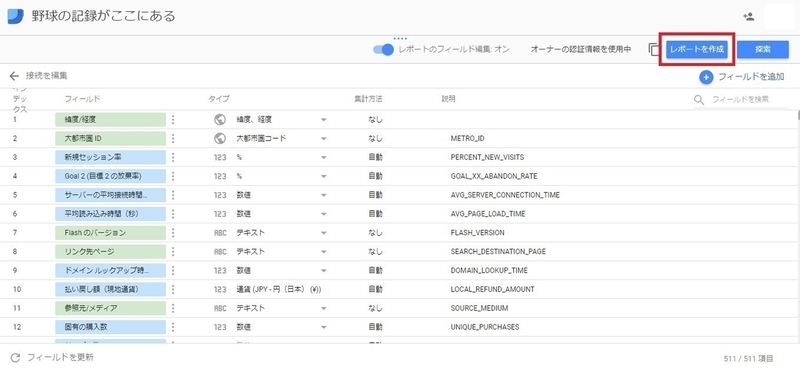
Task: Open the three-dot menu for 緯度/経度
Action: (173, 119)
